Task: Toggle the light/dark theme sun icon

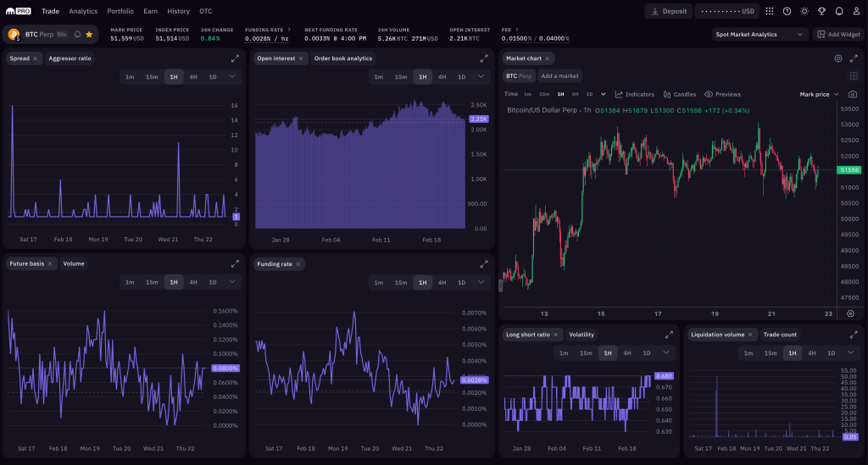Action: (804, 11)
